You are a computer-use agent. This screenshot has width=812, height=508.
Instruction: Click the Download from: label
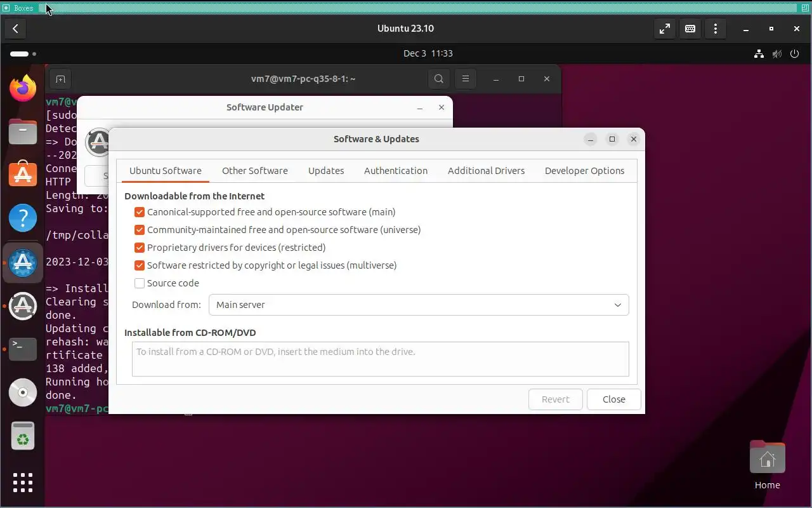[166, 305]
